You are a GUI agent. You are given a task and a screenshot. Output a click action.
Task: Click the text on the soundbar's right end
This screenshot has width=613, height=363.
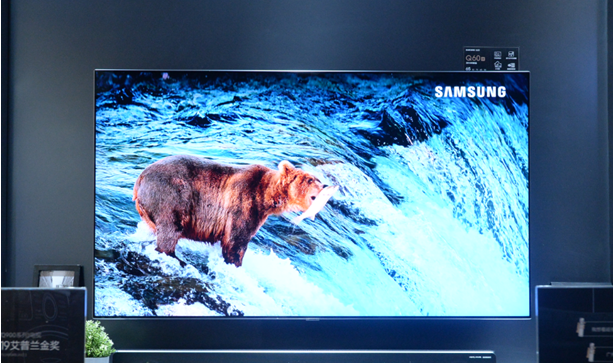[x=480, y=357]
